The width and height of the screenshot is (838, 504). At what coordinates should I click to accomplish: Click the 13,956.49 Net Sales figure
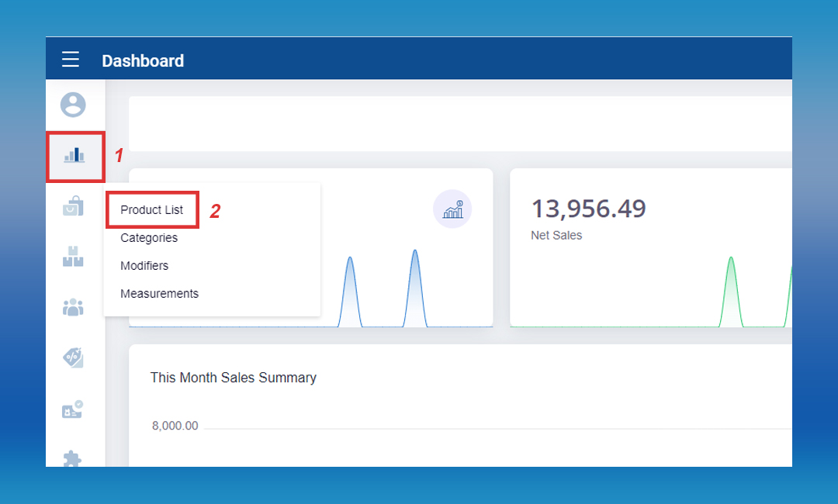pyautogui.click(x=588, y=209)
